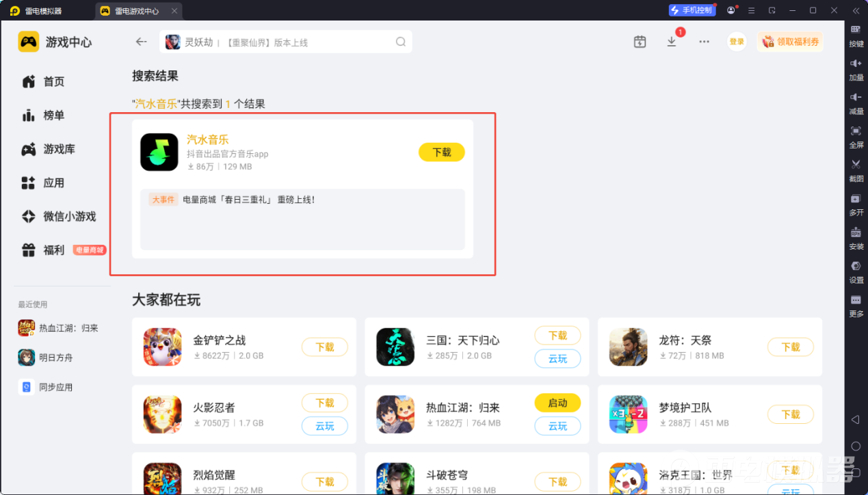868x495 pixels.
Task: Open the 应用 apps section
Action: 43,183
